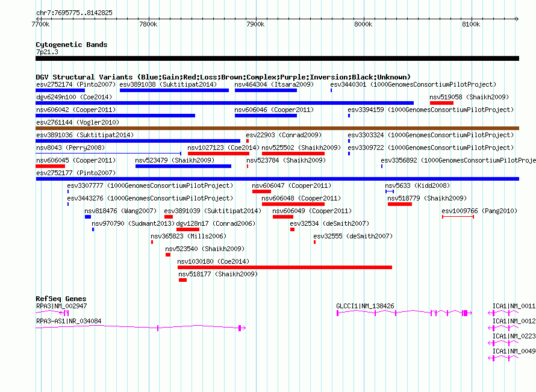The width and height of the screenshot is (536, 392).
Task: Select the long nsv1030180 (Coe2014) red bar
Action: coord(285,267)
